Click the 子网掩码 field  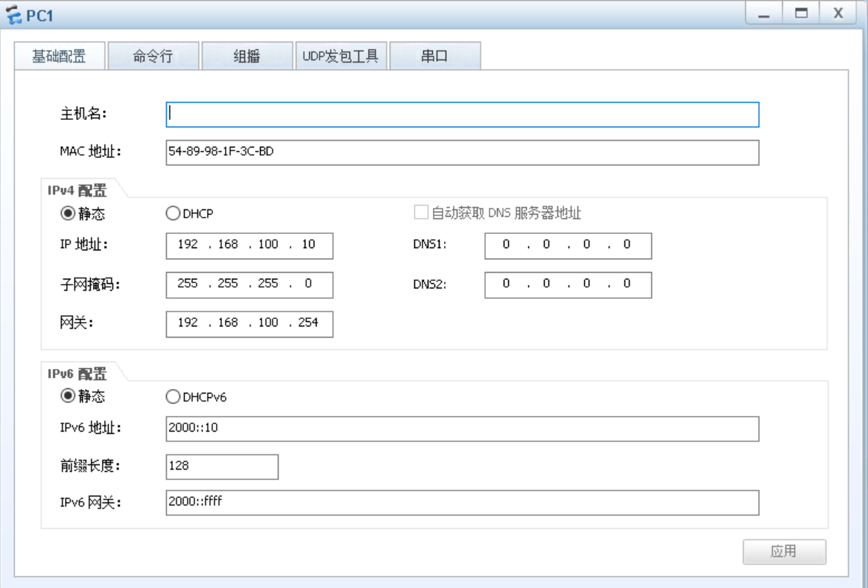251,285
